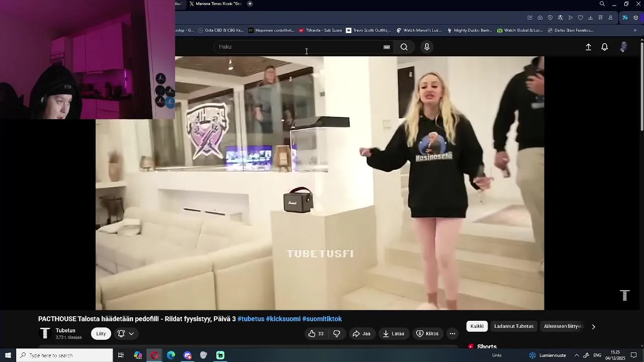The width and height of the screenshot is (644, 362).
Task: Open the Travis Scott Outfits bookmark
Action: (368, 30)
